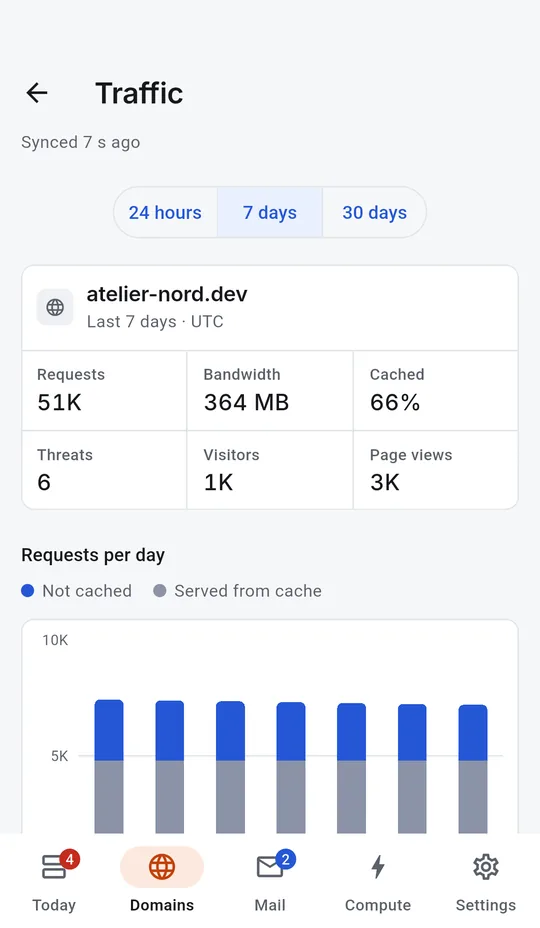Tap the Synced 7 s ago status
The image size is (540, 928).
pos(81,142)
